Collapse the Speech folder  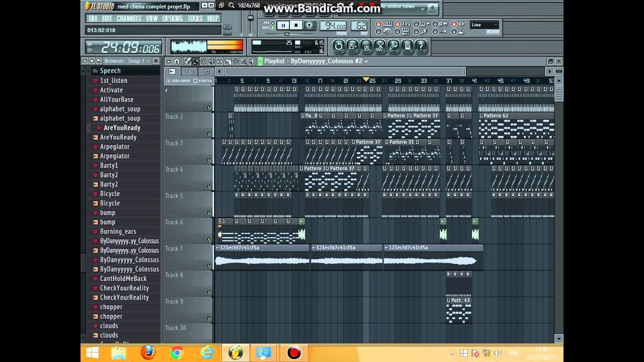(110, 71)
